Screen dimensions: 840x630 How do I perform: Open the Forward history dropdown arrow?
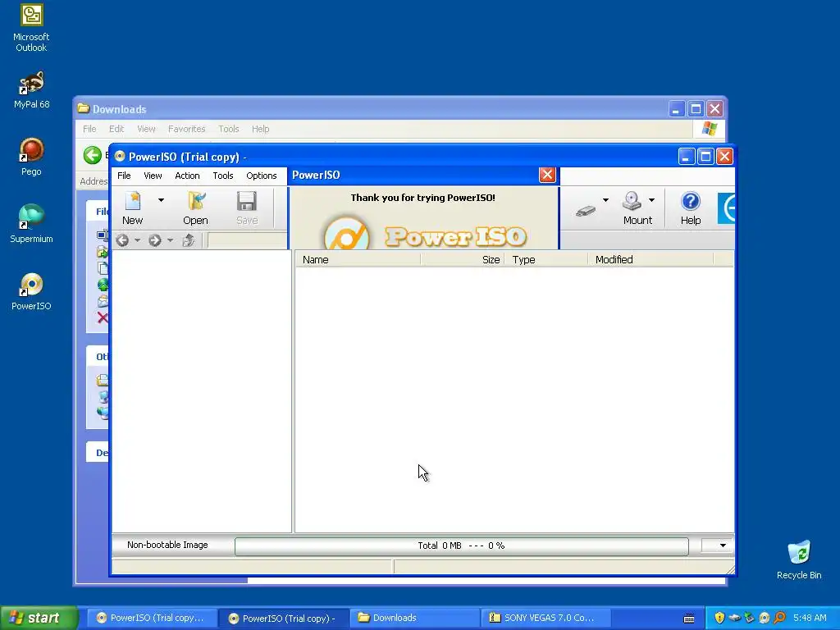[x=170, y=240]
